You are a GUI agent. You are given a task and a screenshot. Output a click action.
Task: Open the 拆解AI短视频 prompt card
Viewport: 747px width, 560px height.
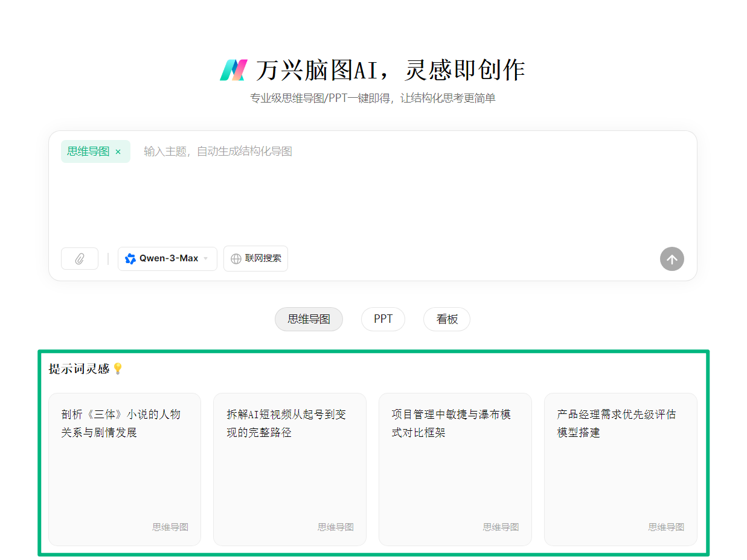pyautogui.click(x=290, y=469)
